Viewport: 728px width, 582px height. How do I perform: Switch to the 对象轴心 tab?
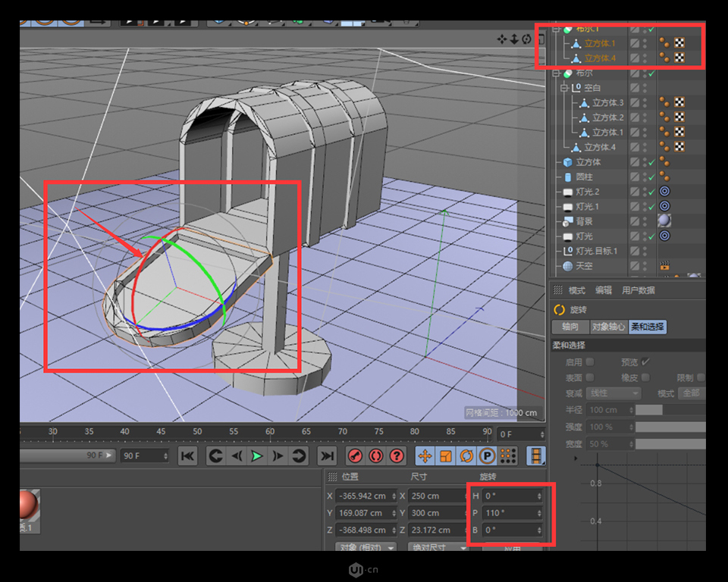click(x=610, y=327)
